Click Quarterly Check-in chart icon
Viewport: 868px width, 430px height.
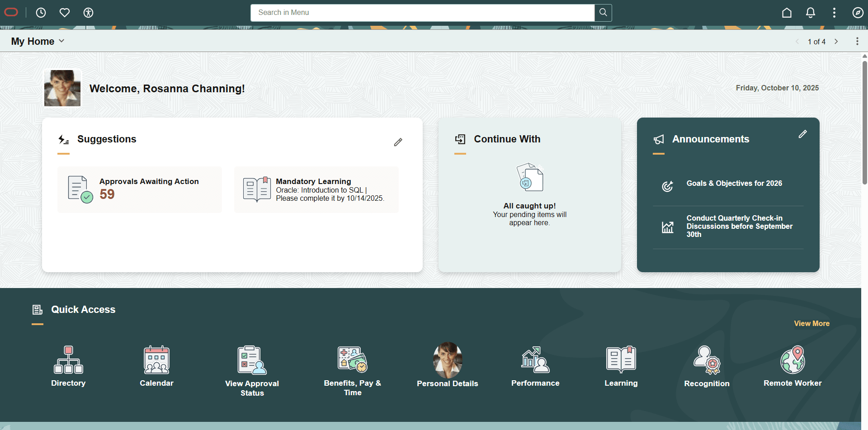(x=668, y=227)
